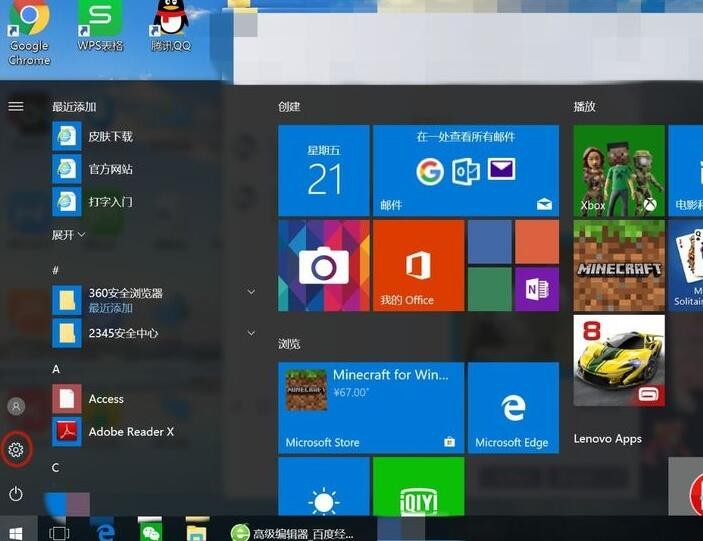Viewport: 703px width, 541px height.
Task: Launch Access from the app list
Action: click(88, 398)
